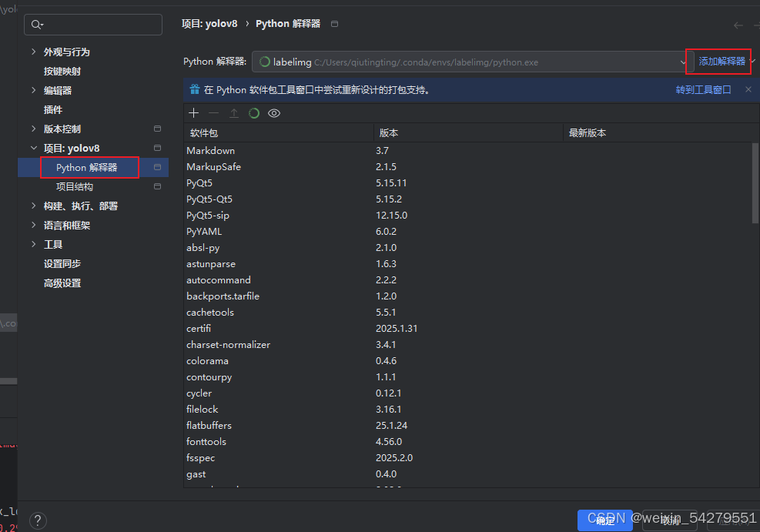Screen dimensions: 760x532
Task: Expand the 外观与行为 section
Action: click(33, 52)
